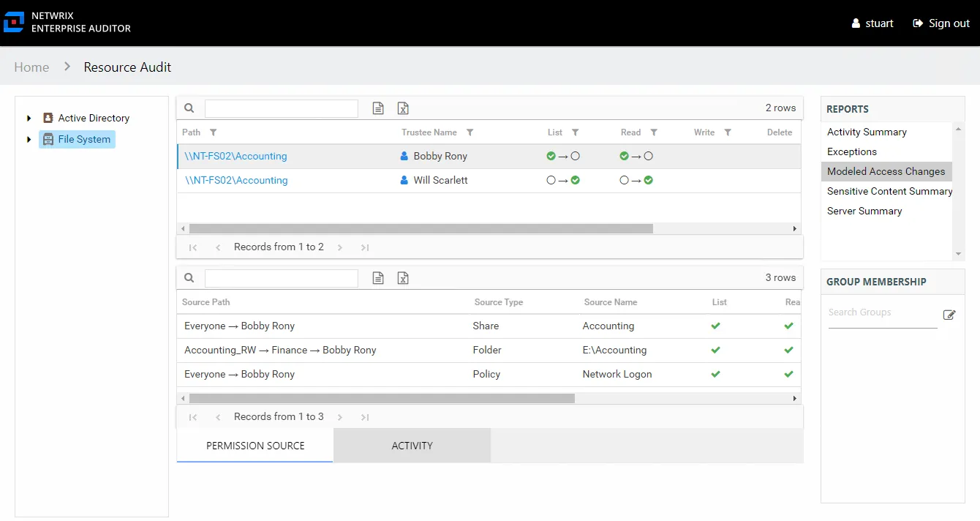
Task: Click the Excel export icon in top grid
Action: 403,108
